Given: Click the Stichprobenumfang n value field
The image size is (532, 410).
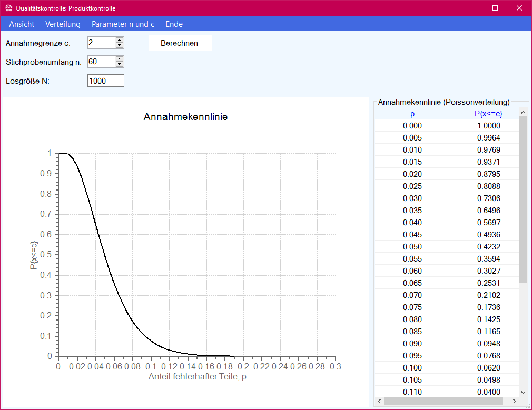Looking at the screenshot, I should (x=101, y=62).
